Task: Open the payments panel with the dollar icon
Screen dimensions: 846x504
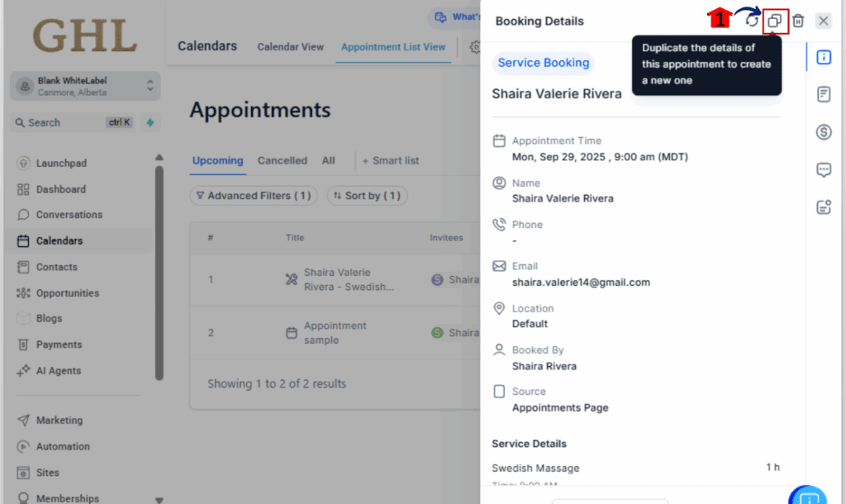Action: coord(823,131)
